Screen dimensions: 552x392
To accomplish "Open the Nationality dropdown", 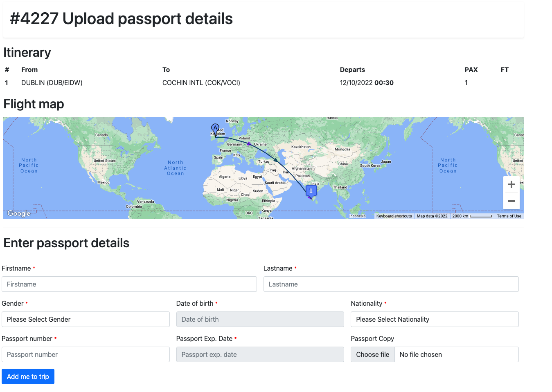I will pyautogui.click(x=434, y=319).
